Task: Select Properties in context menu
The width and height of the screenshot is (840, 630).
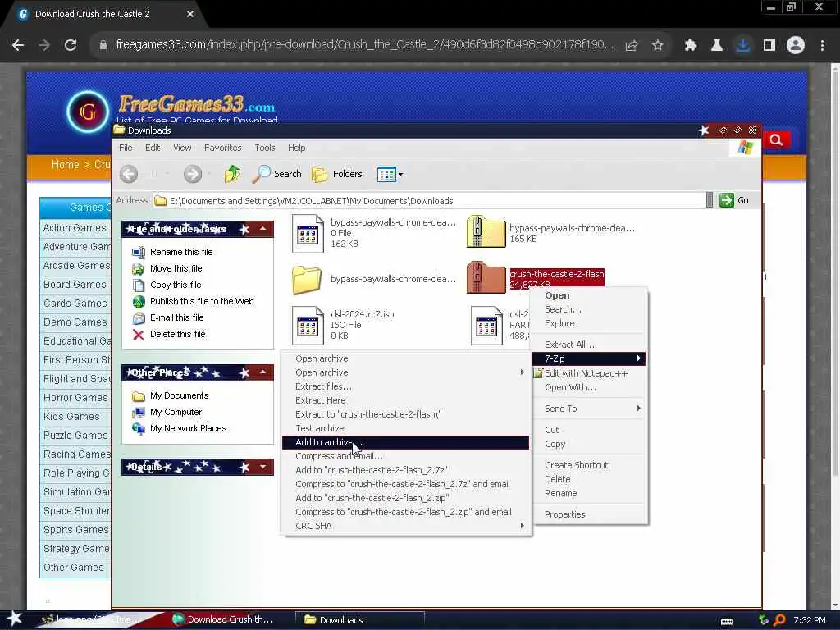Action: [x=589, y=515]
